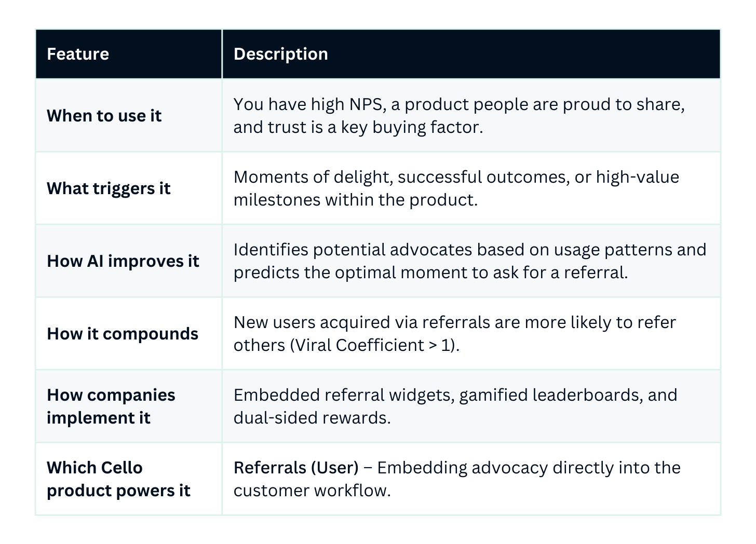Click the "Moments of delight" description text
Viewport: 756px width, 544px height.
click(456, 177)
